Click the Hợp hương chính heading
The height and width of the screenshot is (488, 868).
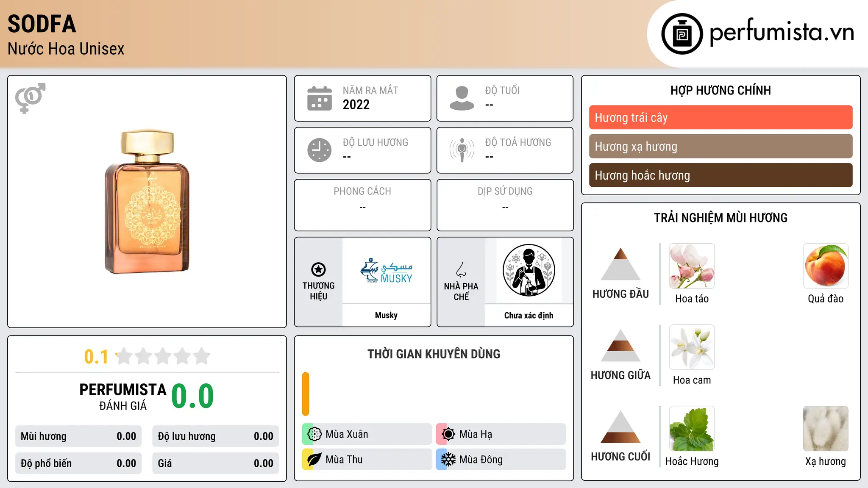(x=721, y=90)
